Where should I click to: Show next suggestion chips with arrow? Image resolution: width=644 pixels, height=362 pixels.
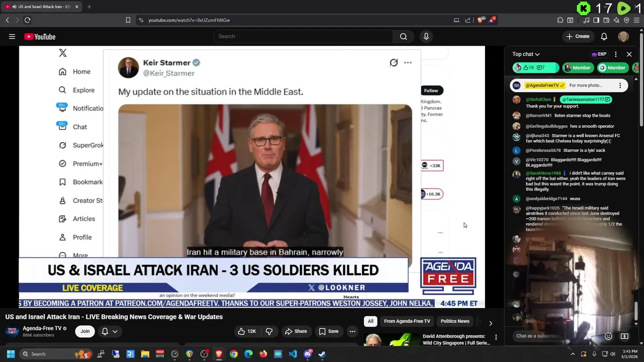coord(491,323)
